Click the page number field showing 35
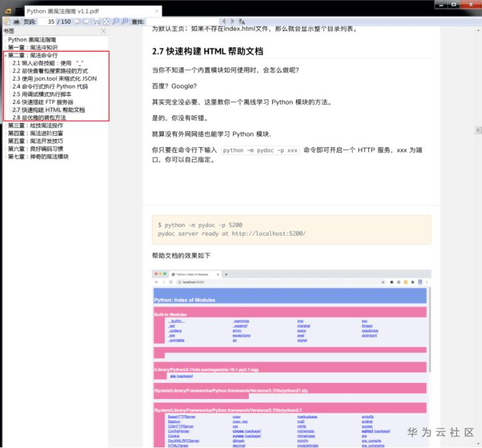The height and width of the screenshot is (448, 482). click(x=47, y=22)
